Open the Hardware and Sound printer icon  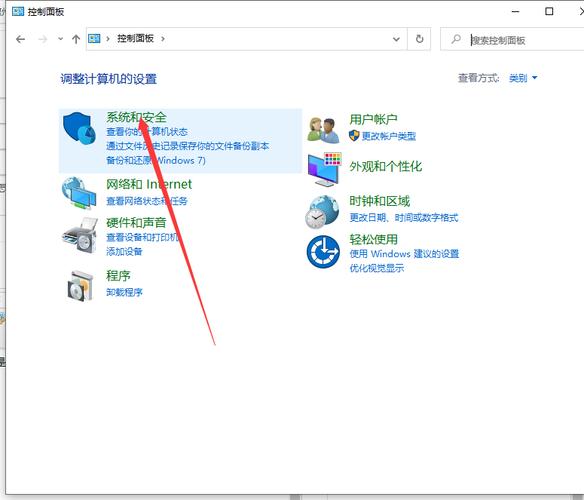(80, 235)
